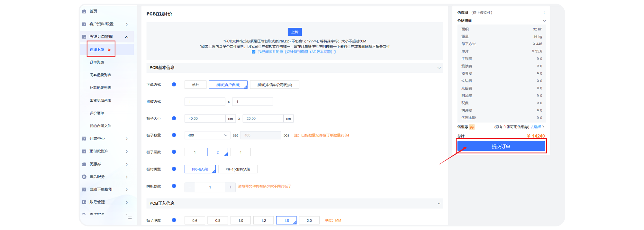
Task: Click the 20.00 board height field
Action: pyautogui.click(x=263, y=118)
